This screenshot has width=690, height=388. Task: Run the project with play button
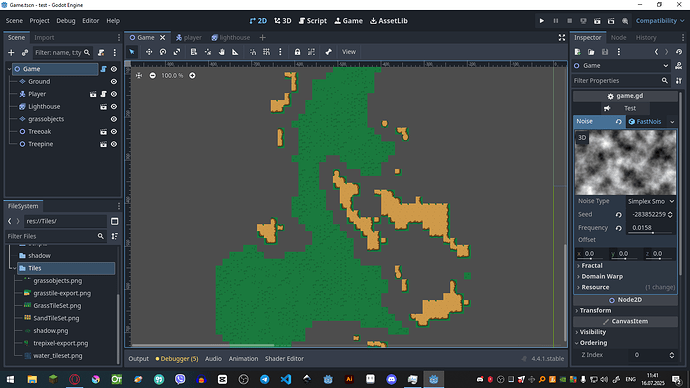tap(542, 21)
